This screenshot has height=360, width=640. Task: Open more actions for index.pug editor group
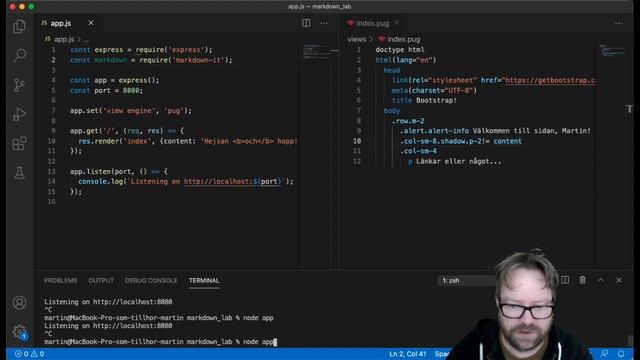coord(619,23)
